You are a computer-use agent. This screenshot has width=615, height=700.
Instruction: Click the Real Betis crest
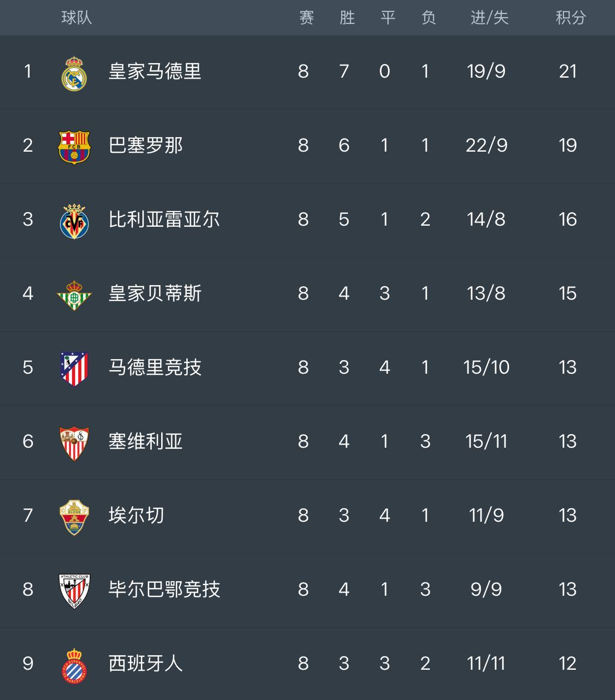coord(74,295)
